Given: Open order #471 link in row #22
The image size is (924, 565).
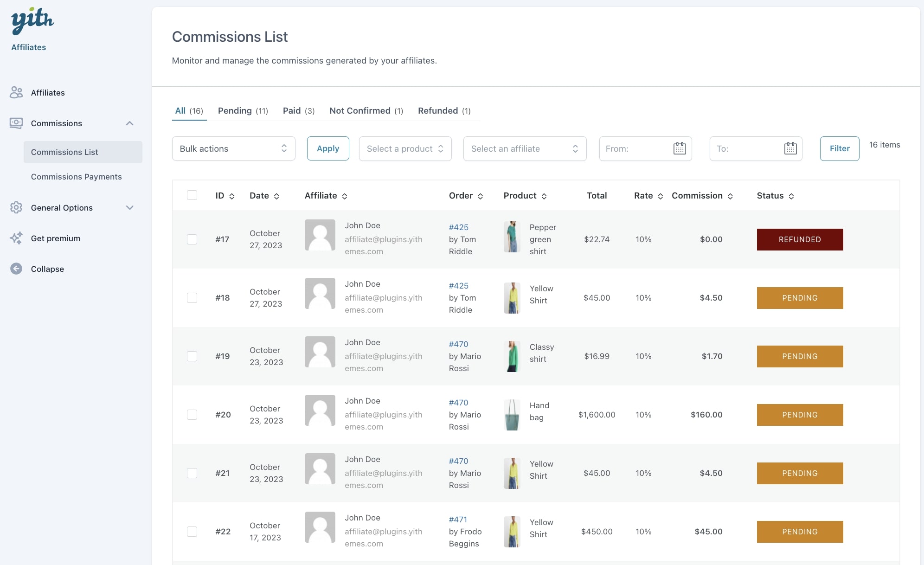Looking at the screenshot, I should [458, 520].
